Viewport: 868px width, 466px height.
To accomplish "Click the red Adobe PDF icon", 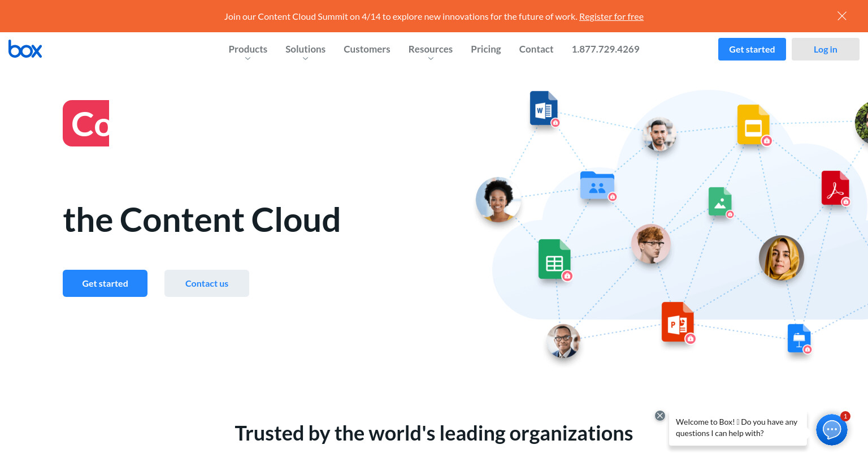I will coord(835,188).
